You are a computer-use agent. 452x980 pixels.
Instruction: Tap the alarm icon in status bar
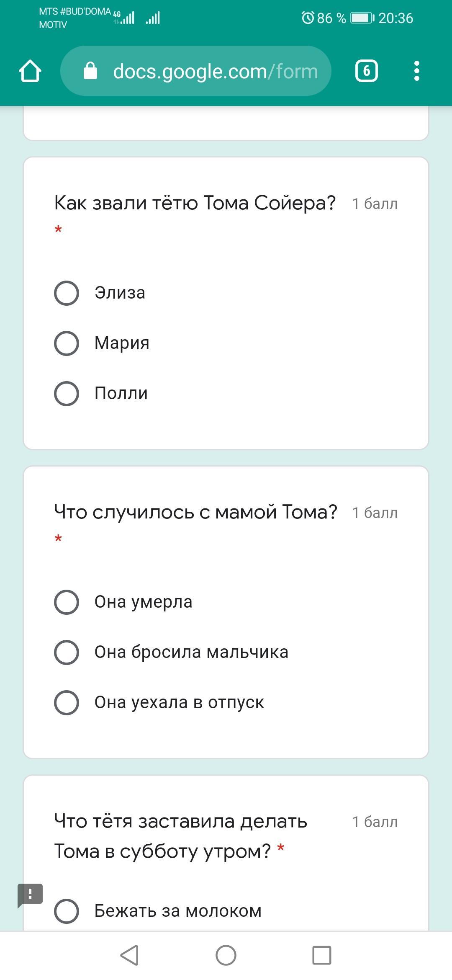pyautogui.click(x=308, y=18)
